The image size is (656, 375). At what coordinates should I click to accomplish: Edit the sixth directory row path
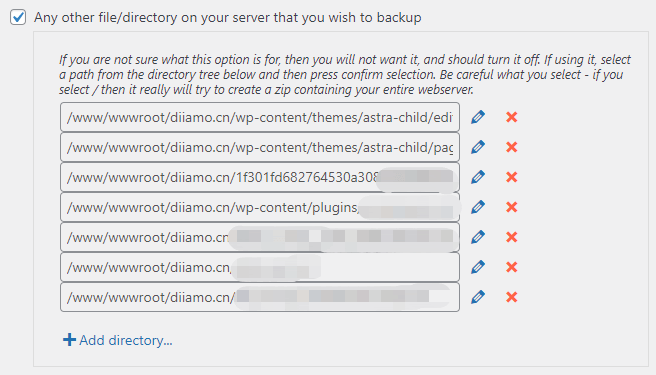[478, 267]
